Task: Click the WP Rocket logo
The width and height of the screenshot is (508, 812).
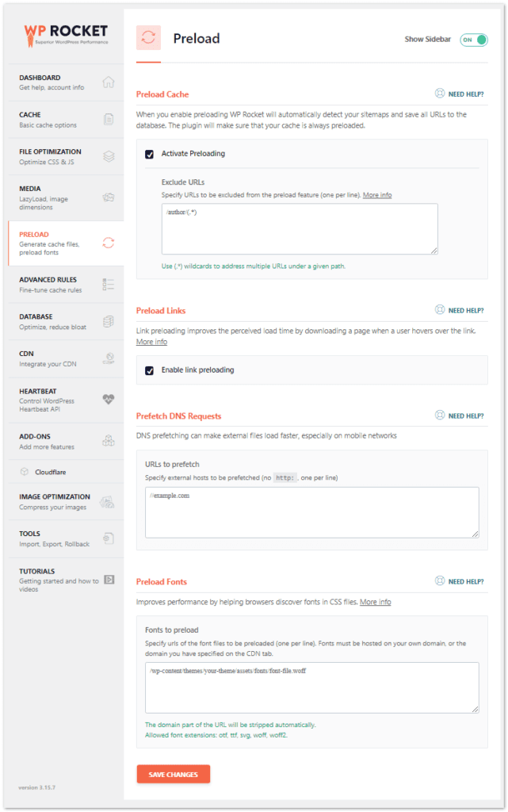Action: pos(66,35)
